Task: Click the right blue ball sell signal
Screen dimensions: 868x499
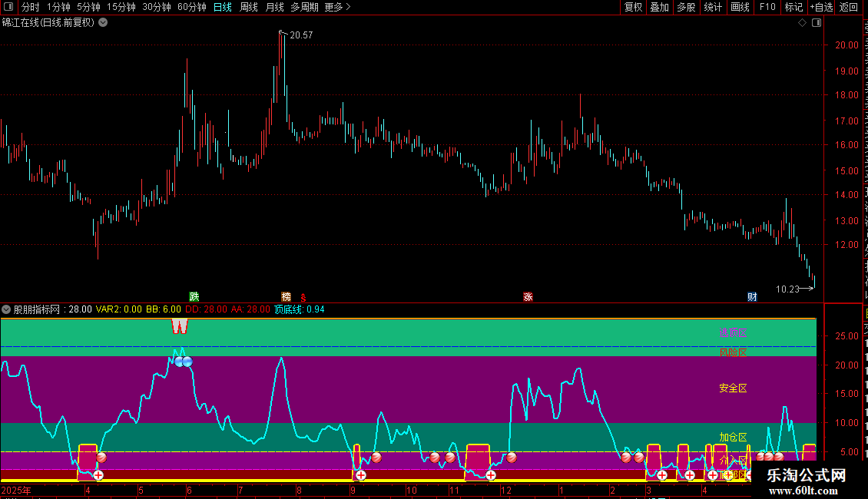Action: pyautogui.click(x=187, y=362)
